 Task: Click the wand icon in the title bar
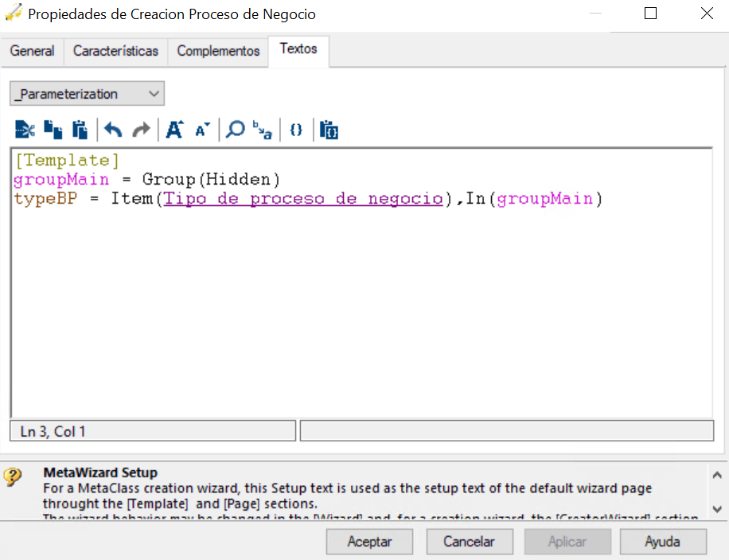(x=13, y=13)
